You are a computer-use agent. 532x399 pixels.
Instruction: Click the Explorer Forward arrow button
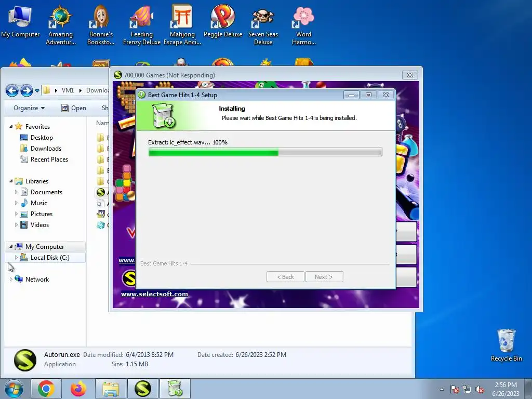click(27, 90)
